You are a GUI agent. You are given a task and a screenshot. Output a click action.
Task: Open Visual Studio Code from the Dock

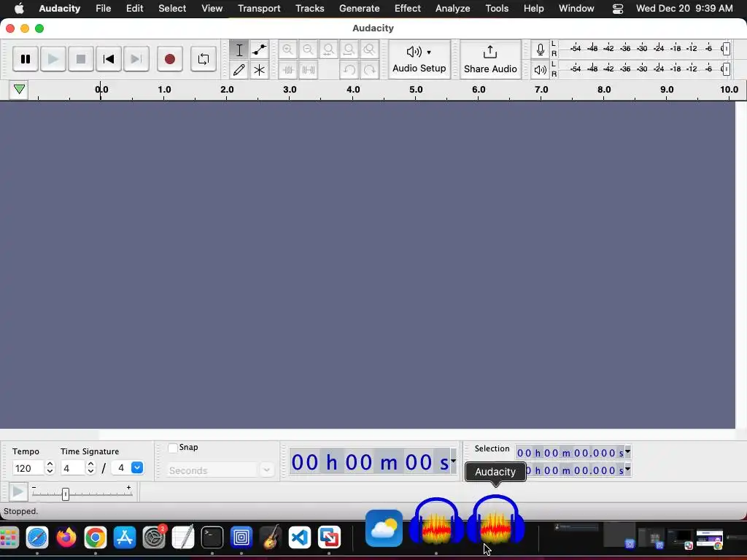[300, 537]
